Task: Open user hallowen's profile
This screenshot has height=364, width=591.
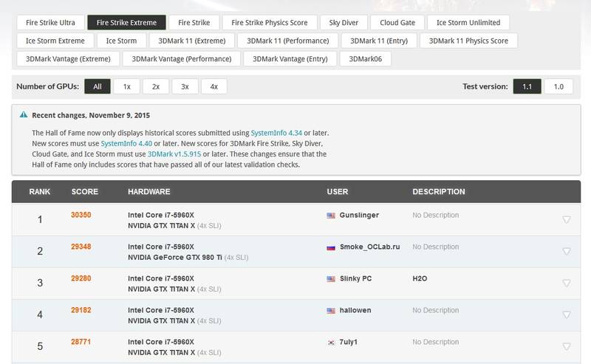Action: tap(355, 310)
